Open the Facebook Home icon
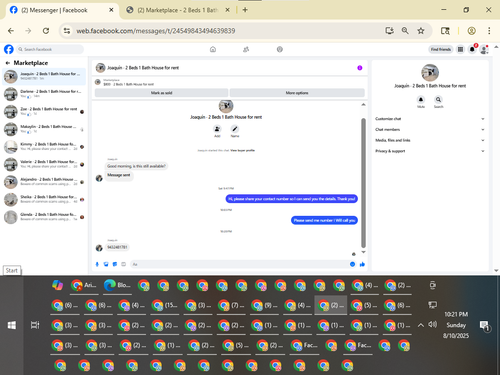This screenshot has width=500, height=375. pos(213,49)
